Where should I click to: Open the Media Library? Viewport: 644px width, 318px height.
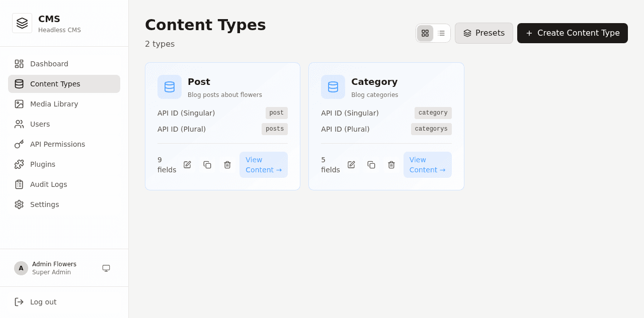(64, 104)
